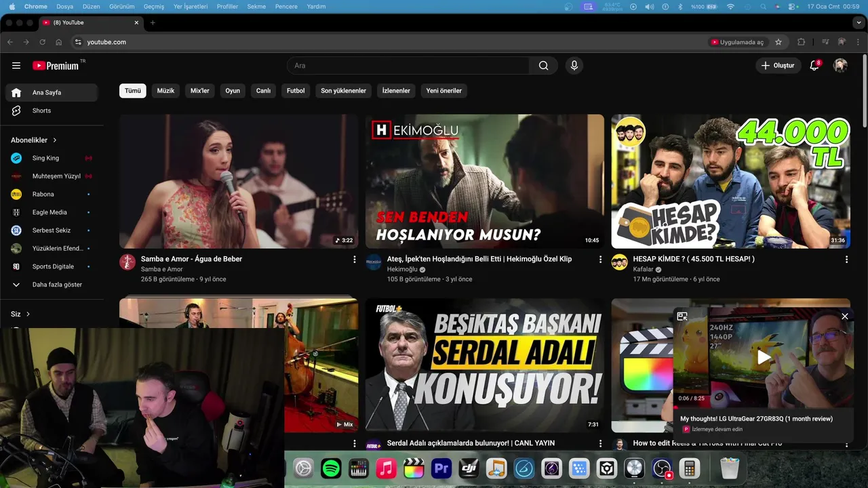The width and height of the screenshot is (868, 488).
Task: Open the Shorts sidebar entry
Action: [x=52, y=110]
